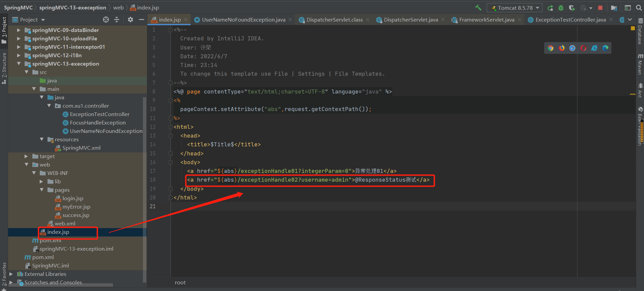Select ExceptionTestController in project tree
Screen dimensions: 644x291
coord(100,114)
